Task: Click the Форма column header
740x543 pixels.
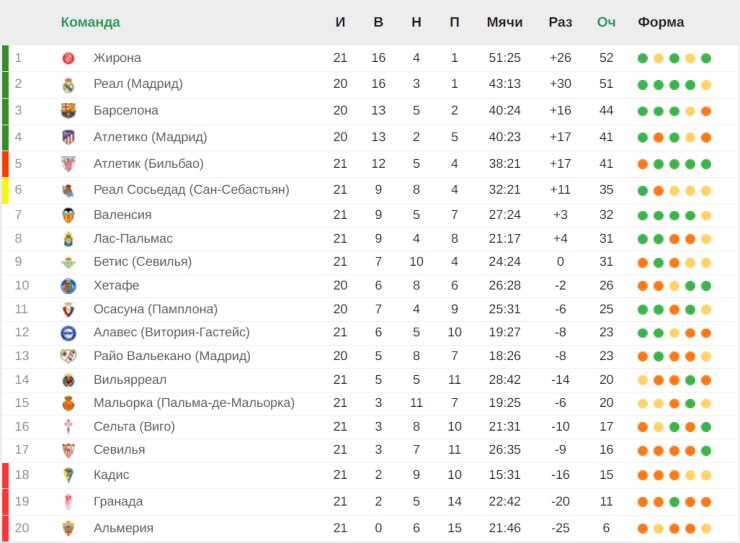Action: (661, 22)
